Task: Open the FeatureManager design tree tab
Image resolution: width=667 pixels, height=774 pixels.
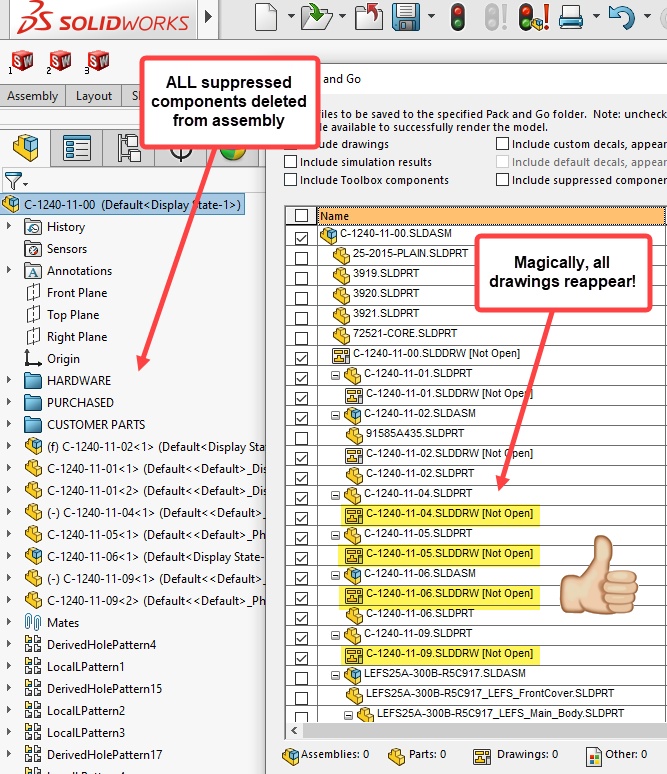Action: click(x=25, y=148)
